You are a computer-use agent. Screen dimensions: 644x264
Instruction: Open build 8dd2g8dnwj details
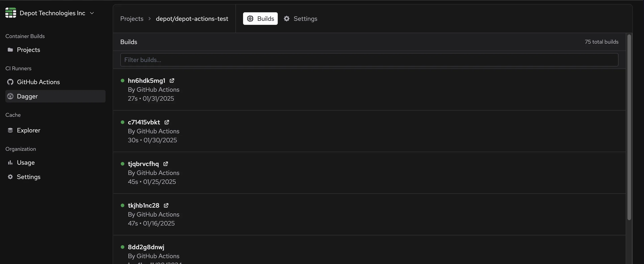(x=146, y=247)
